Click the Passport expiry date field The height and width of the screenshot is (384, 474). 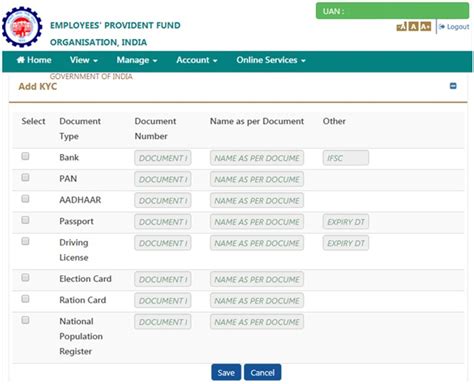click(x=346, y=222)
